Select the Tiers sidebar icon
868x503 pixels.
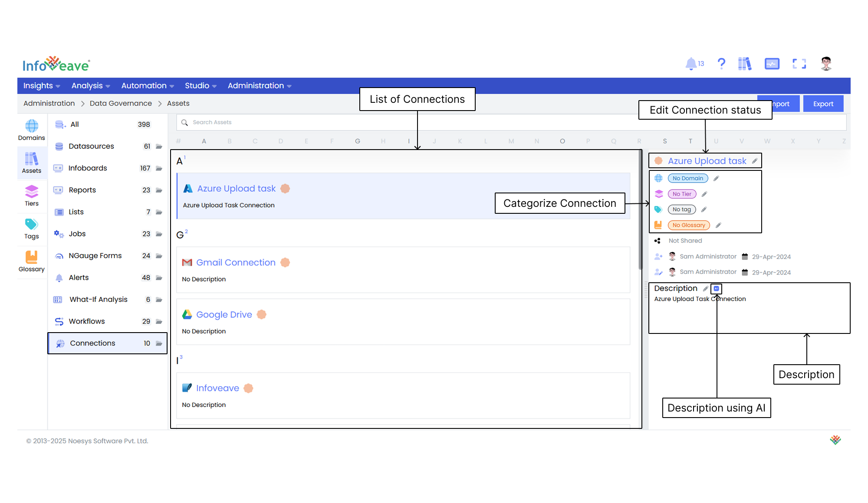pos(32,196)
